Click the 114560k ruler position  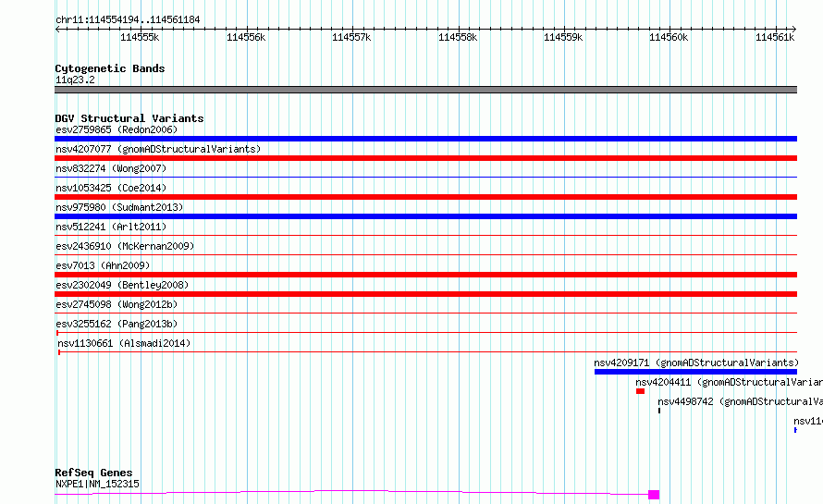tap(669, 37)
